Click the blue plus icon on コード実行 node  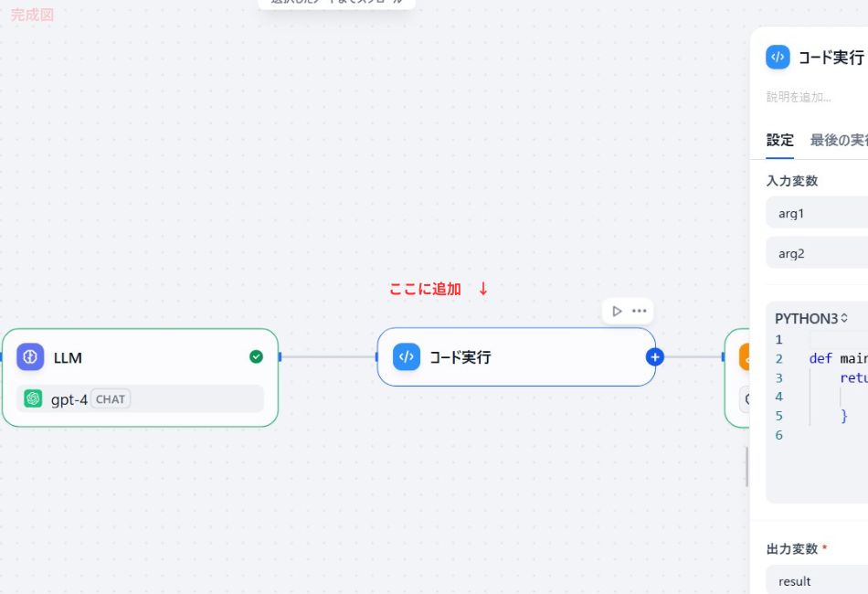click(x=655, y=358)
